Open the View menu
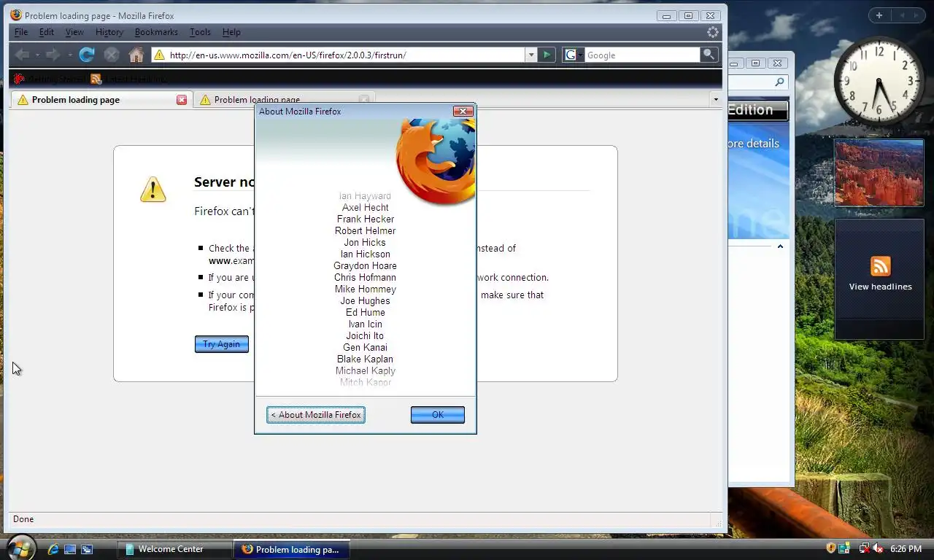 [x=74, y=32]
